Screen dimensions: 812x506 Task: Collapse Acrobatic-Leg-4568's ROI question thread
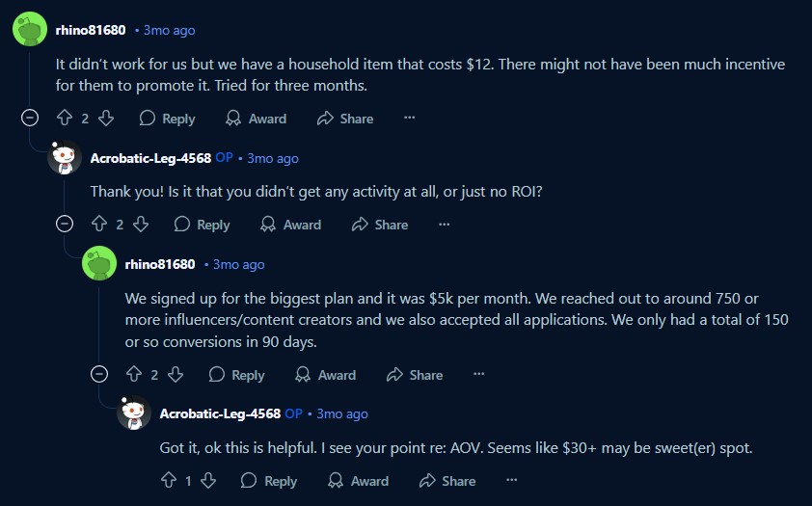65,224
